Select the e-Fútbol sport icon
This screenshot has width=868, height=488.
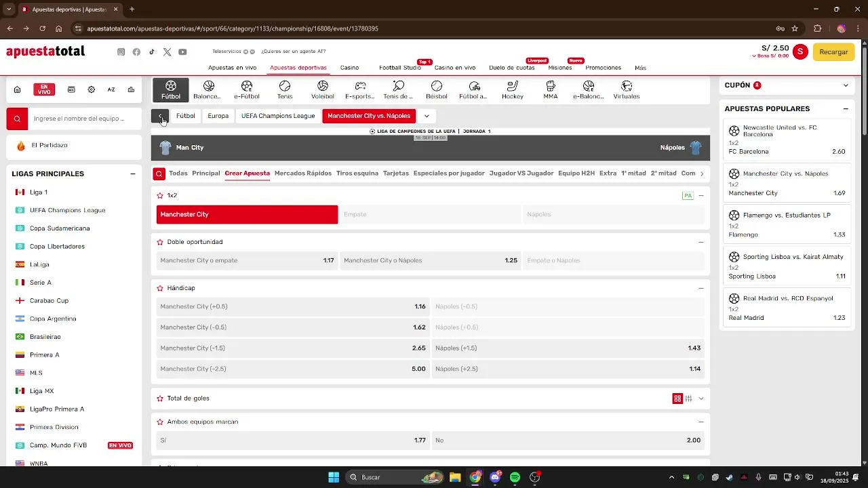(247, 90)
